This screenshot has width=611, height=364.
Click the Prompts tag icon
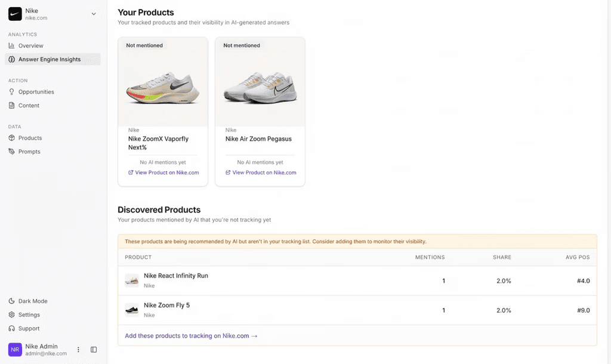[x=12, y=152]
